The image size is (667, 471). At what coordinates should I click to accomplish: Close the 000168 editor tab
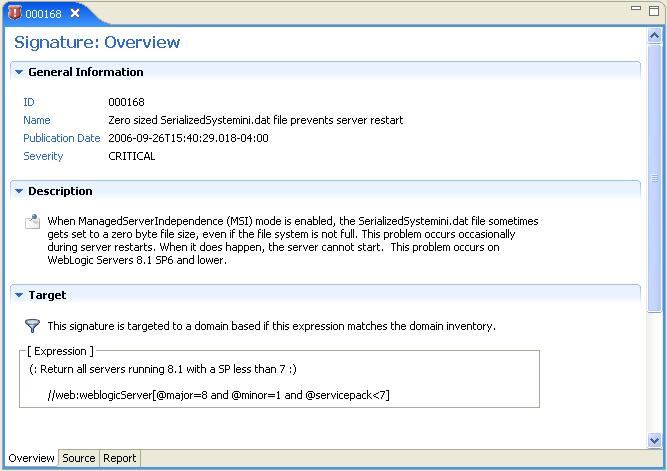pyautogui.click(x=75, y=13)
